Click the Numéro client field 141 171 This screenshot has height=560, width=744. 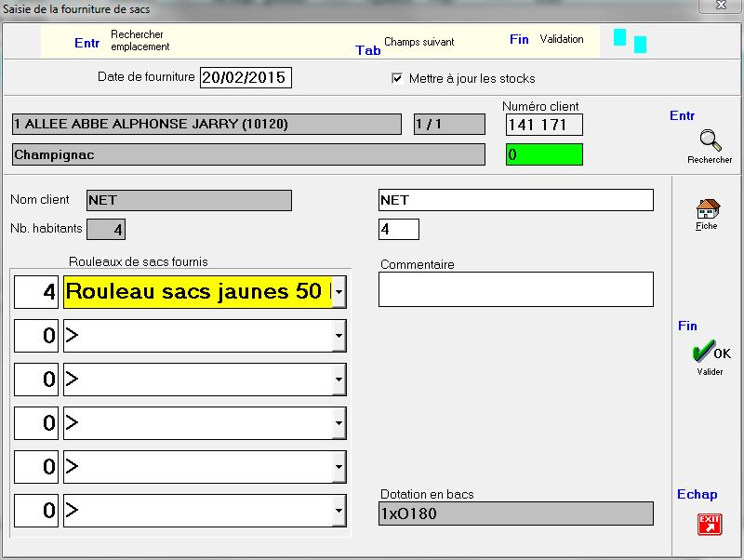(544, 125)
